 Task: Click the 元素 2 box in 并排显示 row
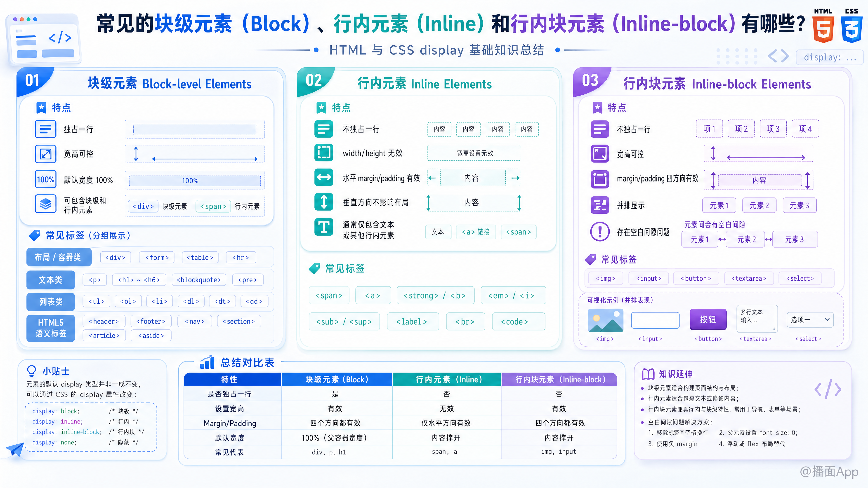759,205
